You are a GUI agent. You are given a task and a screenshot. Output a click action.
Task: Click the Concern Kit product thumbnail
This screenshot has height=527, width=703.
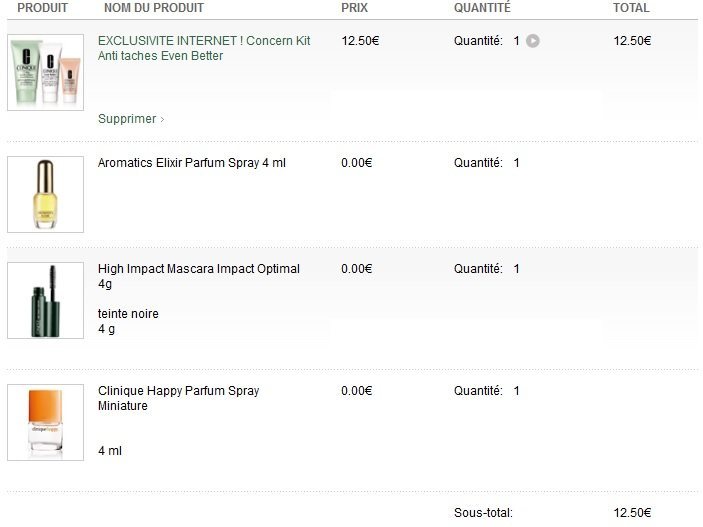(45, 73)
